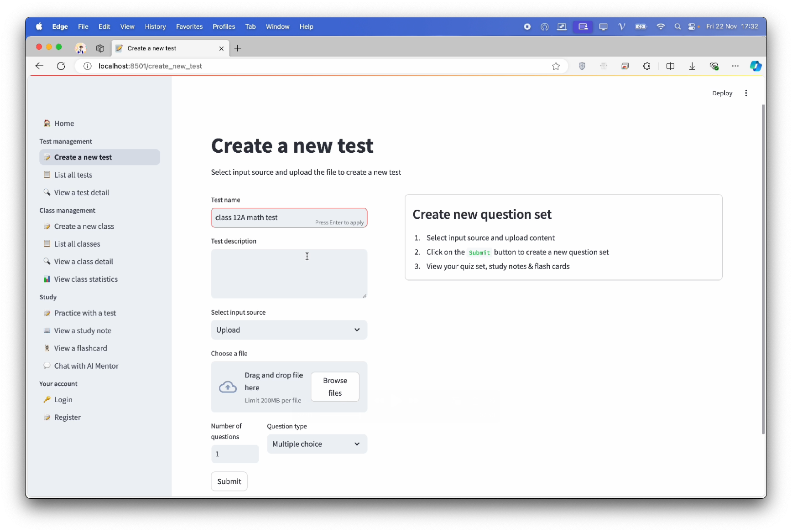Open Control Center icon in menu bar

pos(692,26)
